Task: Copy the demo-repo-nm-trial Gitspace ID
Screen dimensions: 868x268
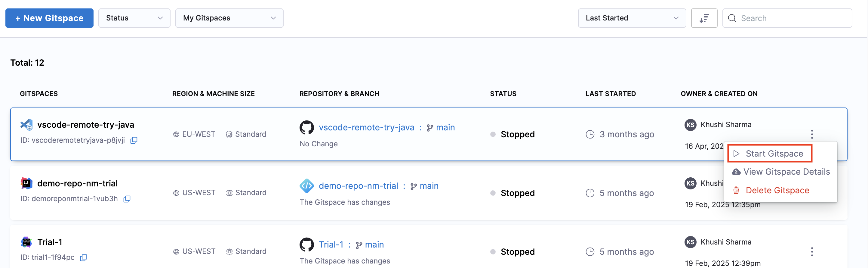Action: [127, 199]
